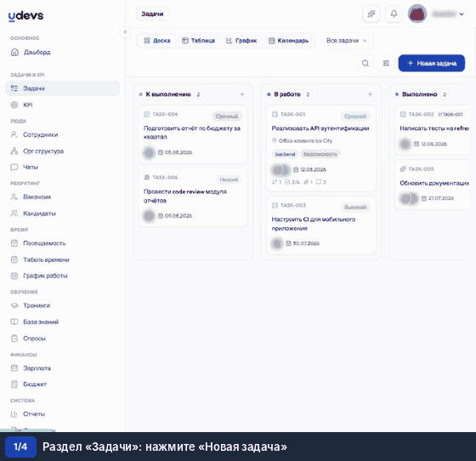Switch to the Таблица view tab

[x=198, y=41]
